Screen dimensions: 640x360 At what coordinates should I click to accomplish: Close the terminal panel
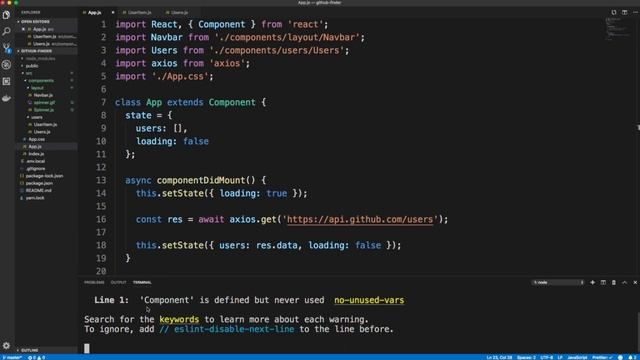tap(635, 282)
